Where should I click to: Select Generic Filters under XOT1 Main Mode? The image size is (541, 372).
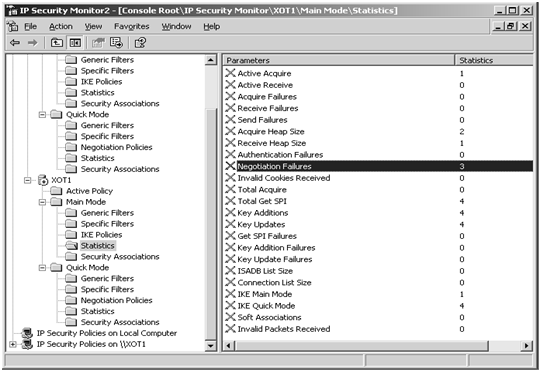click(107, 213)
